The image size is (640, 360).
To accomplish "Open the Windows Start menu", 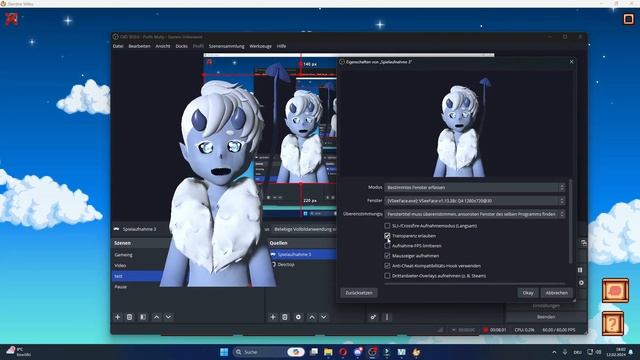I will pyautogui.click(x=224, y=352).
